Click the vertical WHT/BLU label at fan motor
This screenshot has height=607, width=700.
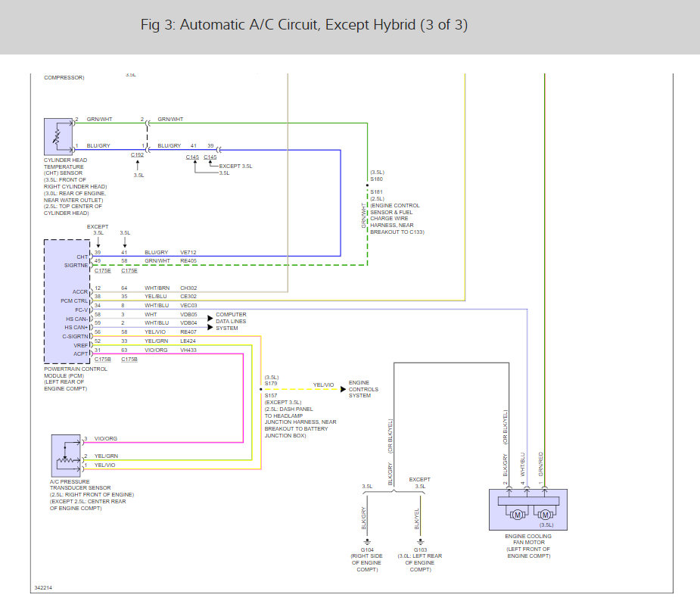(x=523, y=465)
